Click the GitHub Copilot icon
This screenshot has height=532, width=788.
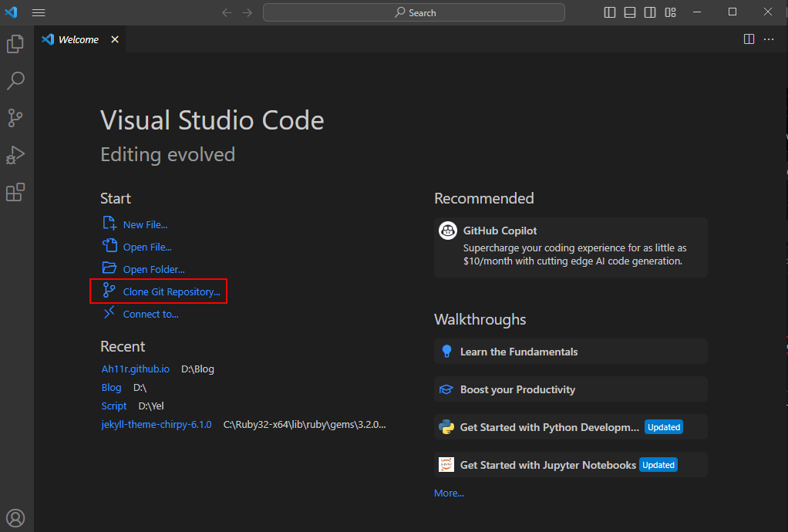pos(448,231)
